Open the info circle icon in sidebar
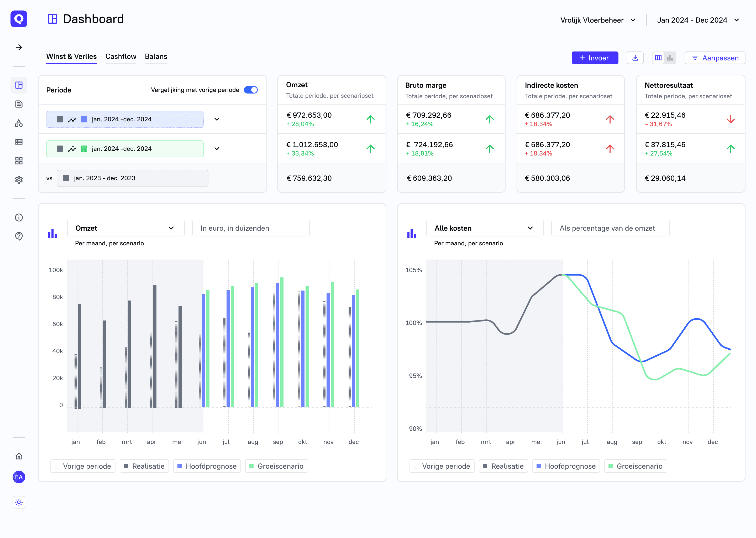The height and width of the screenshot is (538, 756). point(19,217)
